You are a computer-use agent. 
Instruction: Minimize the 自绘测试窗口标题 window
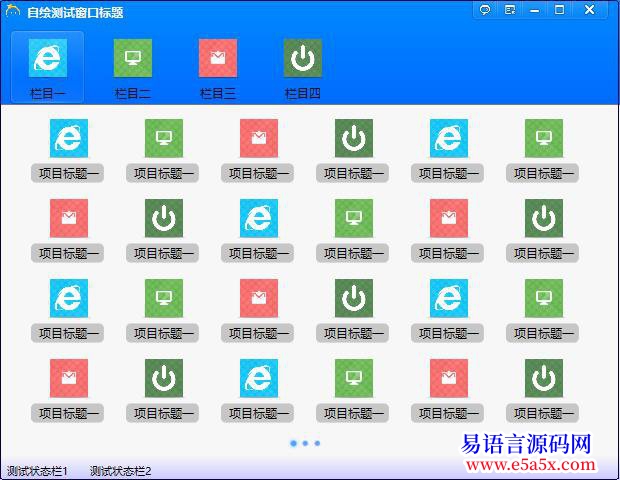point(535,10)
